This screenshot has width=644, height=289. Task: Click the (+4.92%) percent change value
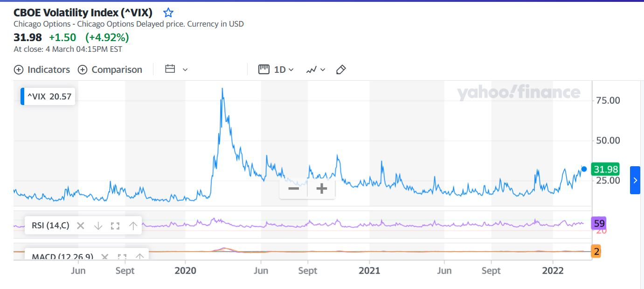click(x=107, y=37)
